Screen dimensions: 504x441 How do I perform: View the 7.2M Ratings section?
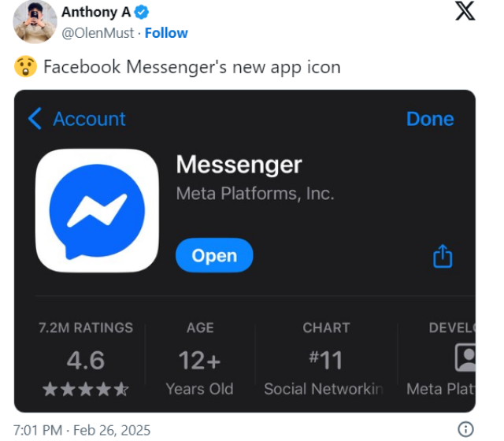pyautogui.click(x=86, y=358)
